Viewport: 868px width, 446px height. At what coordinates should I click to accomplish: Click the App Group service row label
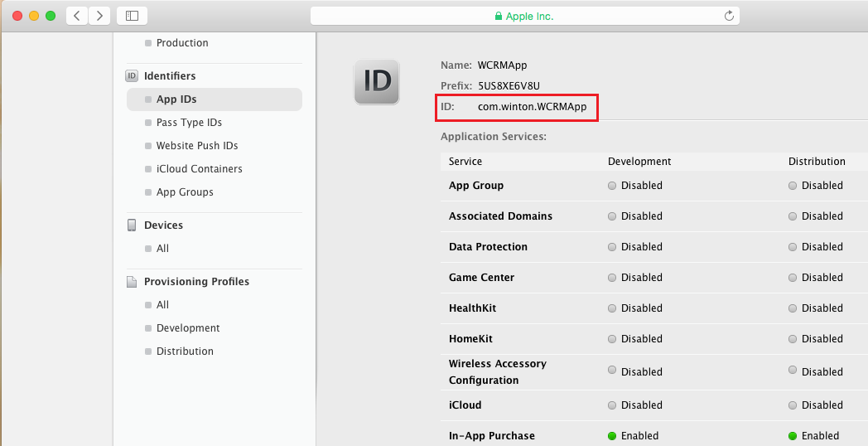click(x=476, y=186)
